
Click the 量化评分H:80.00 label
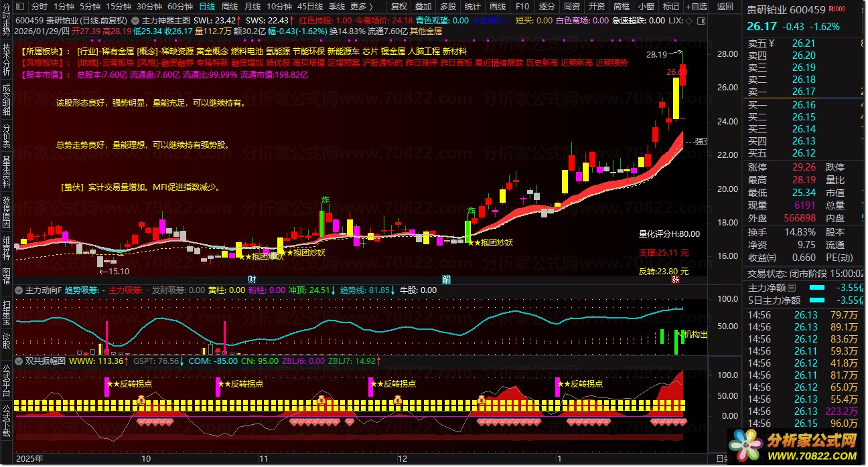pyautogui.click(x=668, y=234)
